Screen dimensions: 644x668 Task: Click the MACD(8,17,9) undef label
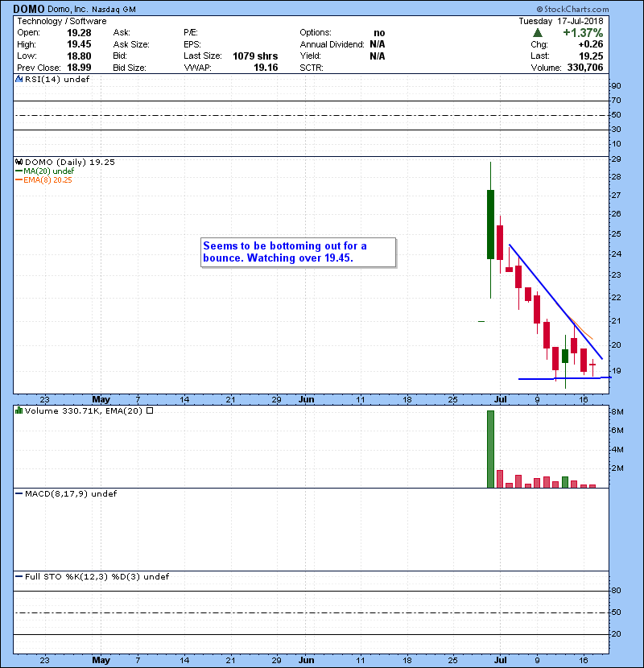click(71, 494)
